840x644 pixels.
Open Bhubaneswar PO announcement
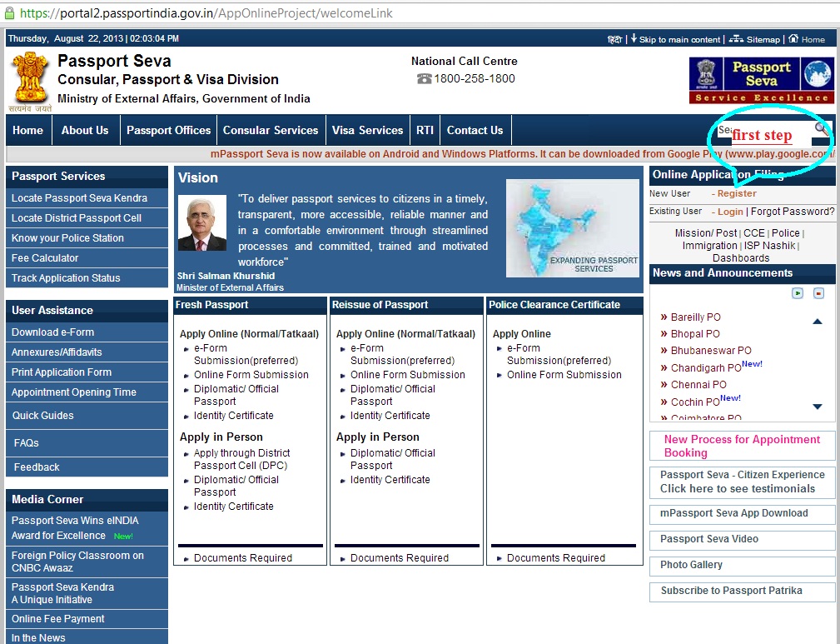[x=711, y=351]
